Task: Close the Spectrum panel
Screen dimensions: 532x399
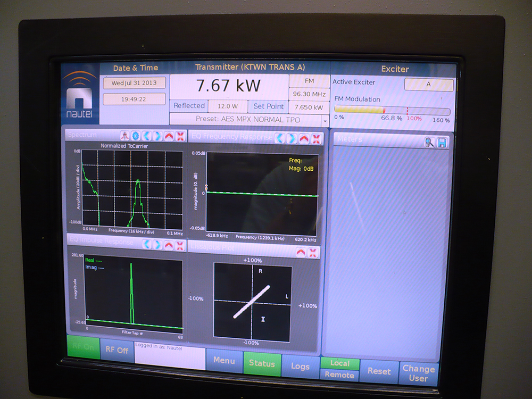Action: (x=180, y=137)
